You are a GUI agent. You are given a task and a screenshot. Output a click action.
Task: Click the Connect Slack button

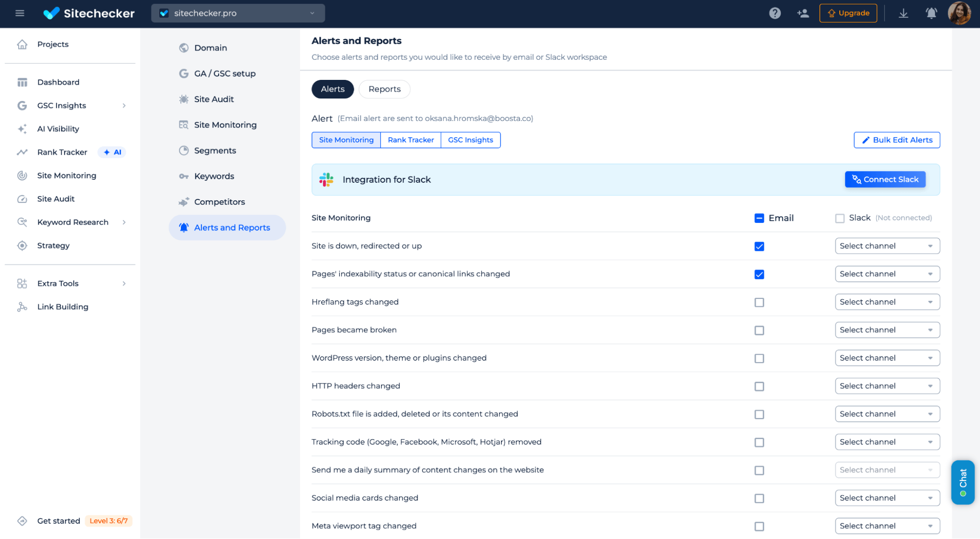(885, 179)
